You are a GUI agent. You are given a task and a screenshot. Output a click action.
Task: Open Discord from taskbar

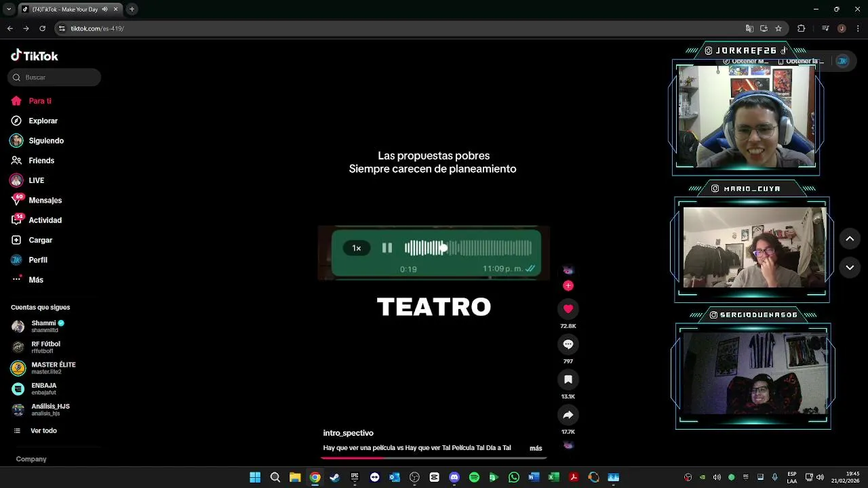pyautogui.click(x=454, y=477)
